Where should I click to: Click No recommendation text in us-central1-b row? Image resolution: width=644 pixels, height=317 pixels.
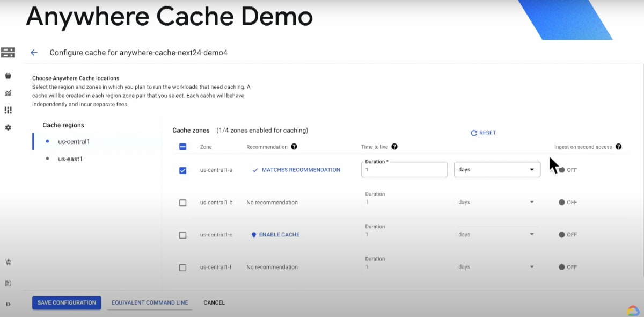click(272, 203)
